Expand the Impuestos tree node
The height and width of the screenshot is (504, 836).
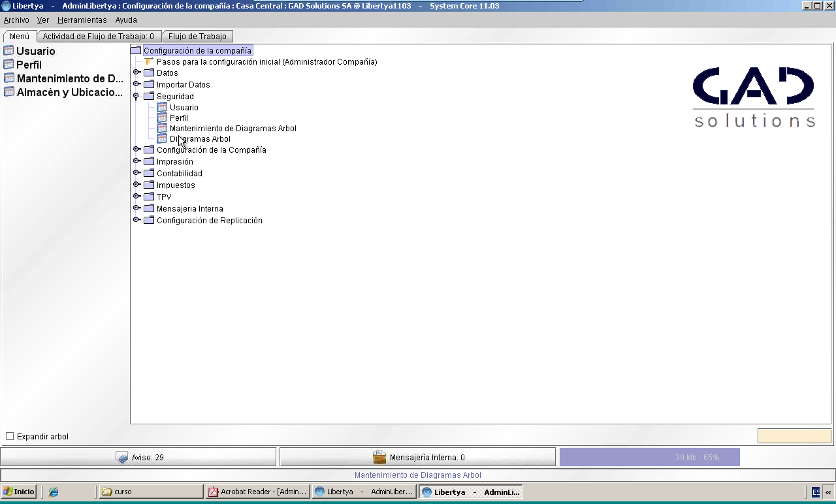[137, 185]
